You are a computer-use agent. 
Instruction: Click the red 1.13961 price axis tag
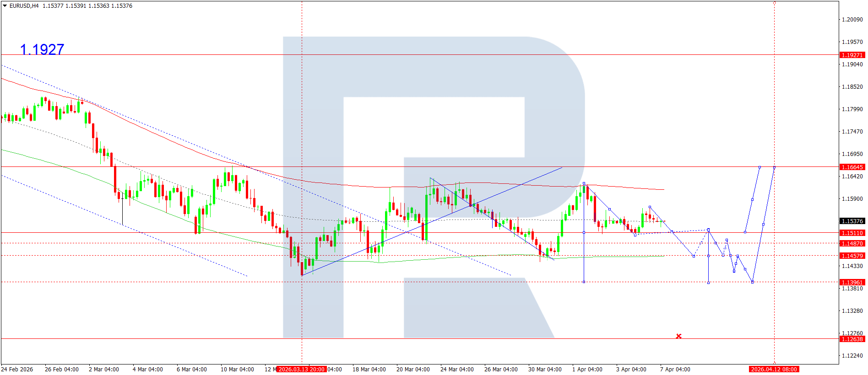pyautogui.click(x=852, y=282)
